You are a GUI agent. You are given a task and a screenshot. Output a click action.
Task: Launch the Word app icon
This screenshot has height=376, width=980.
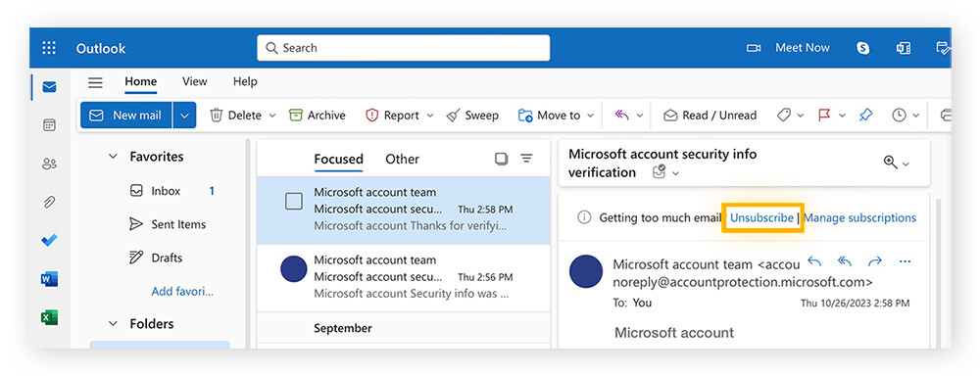click(49, 279)
